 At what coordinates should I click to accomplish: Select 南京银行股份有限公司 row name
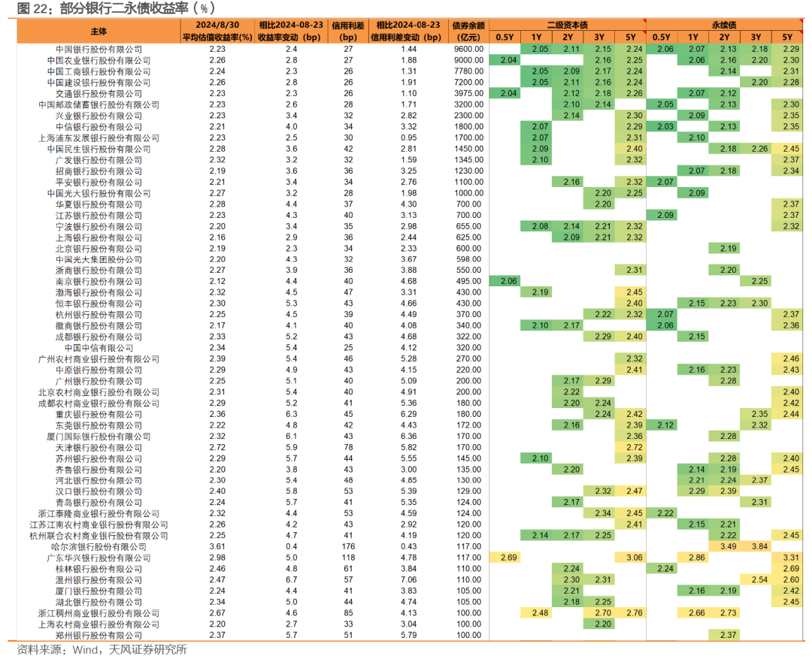tap(98, 282)
